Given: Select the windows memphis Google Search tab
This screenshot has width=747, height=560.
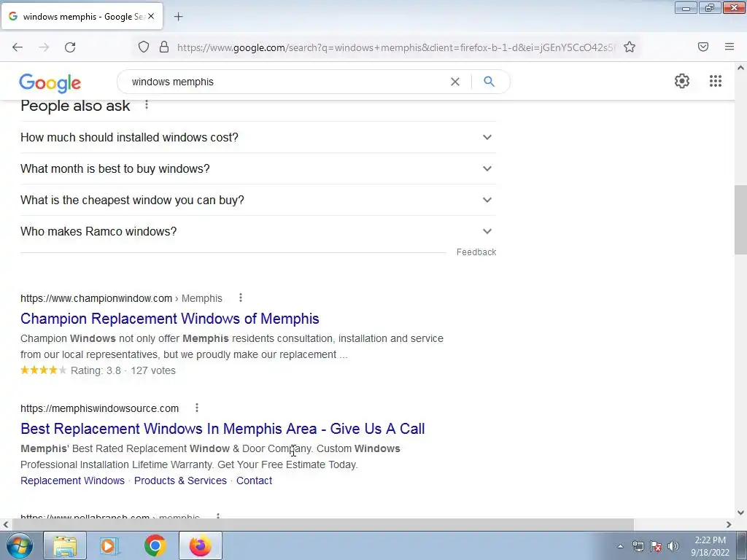Looking at the screenshot, I should (x=82, y=16).
